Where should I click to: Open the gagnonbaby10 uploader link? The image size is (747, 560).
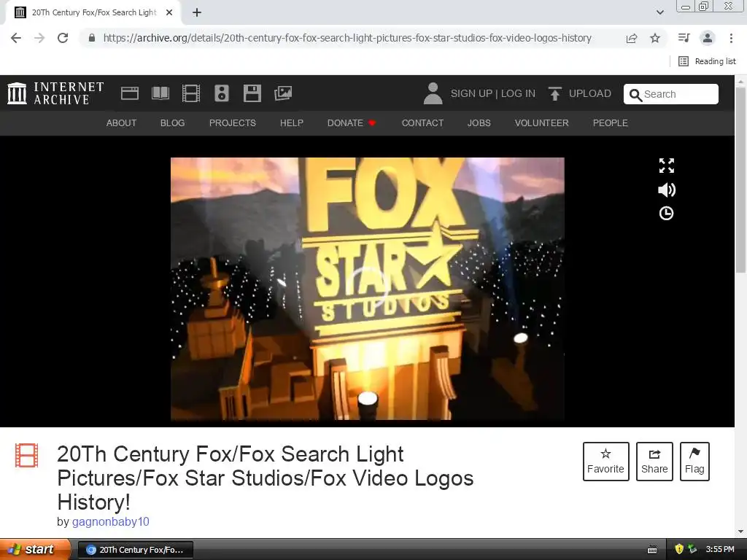[x=111, y=522]
